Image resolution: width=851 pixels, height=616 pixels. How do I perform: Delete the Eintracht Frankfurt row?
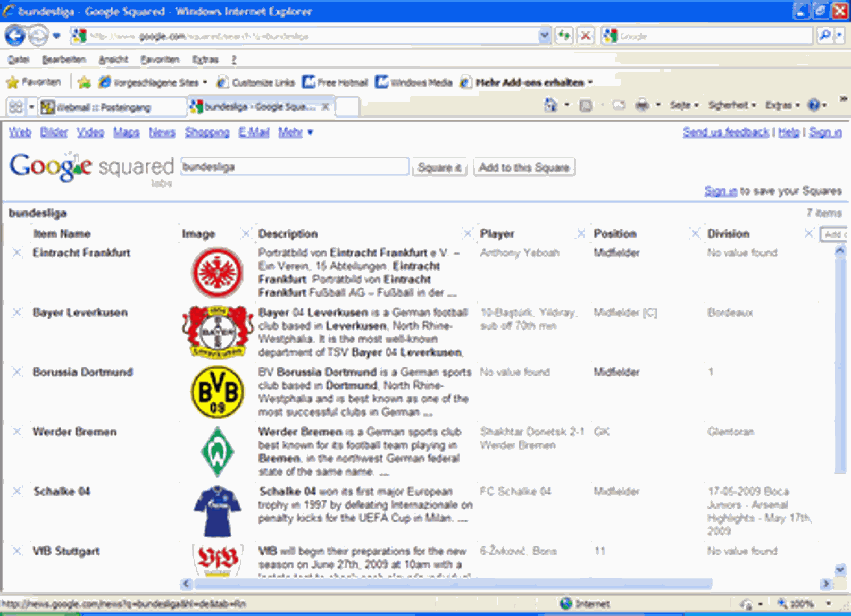tap(17, 252)
